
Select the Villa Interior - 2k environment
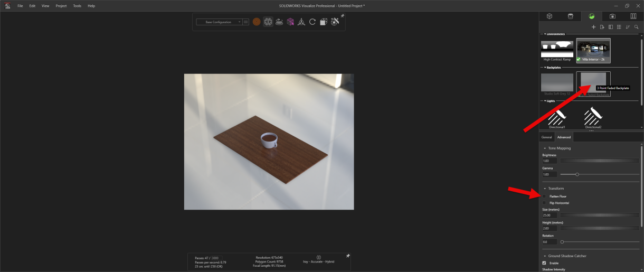[593, 51]
